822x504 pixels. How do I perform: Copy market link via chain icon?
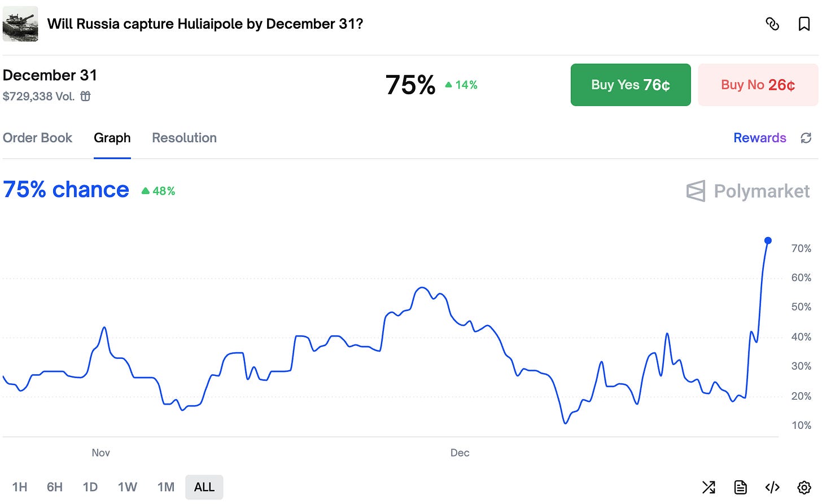pos(772,24)
